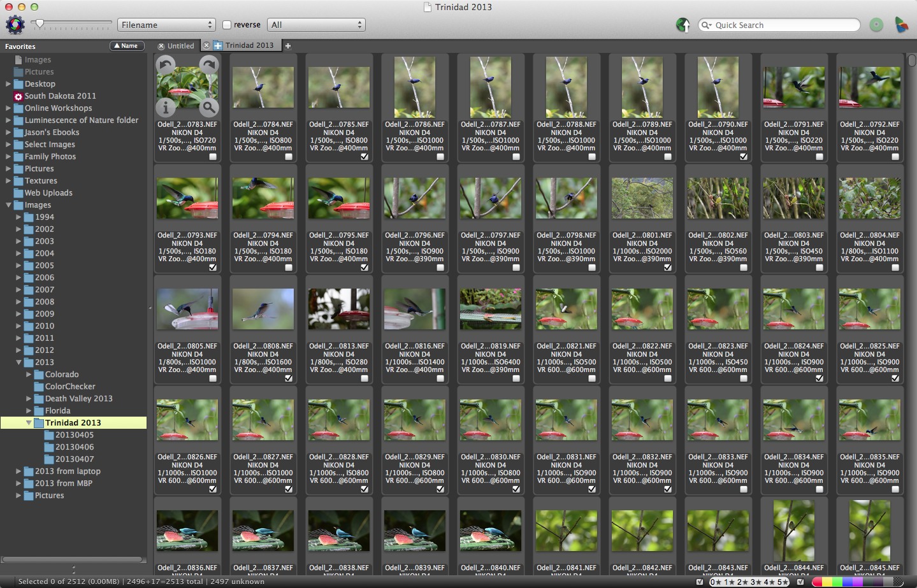Screen dimensions: 917x588
Task: Open info overlay for image 0783
Action: click(166, 107)
